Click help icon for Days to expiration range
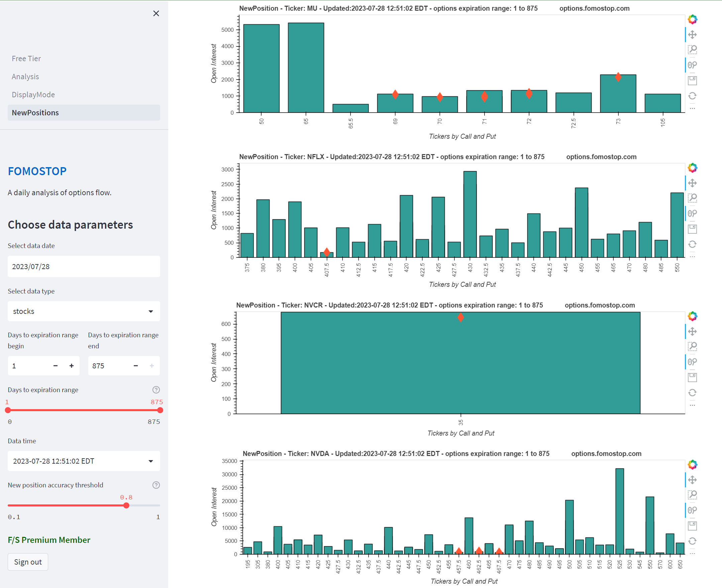This screenshot has height=588, width=722. (156, 390)
